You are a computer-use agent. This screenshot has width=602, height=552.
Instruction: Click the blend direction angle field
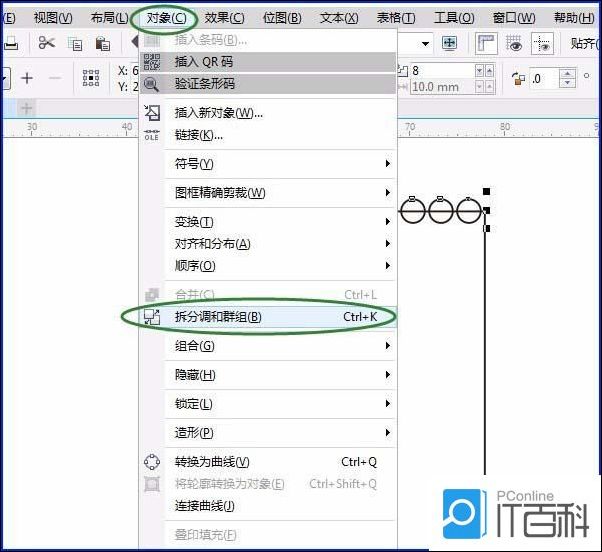(x=544, y=78)
